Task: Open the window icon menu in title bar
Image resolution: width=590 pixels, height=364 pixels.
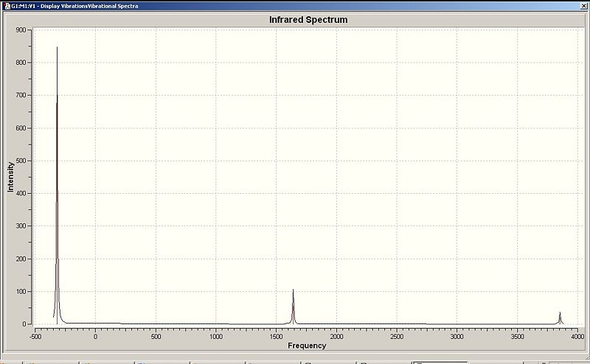Action: click(7, 6)
